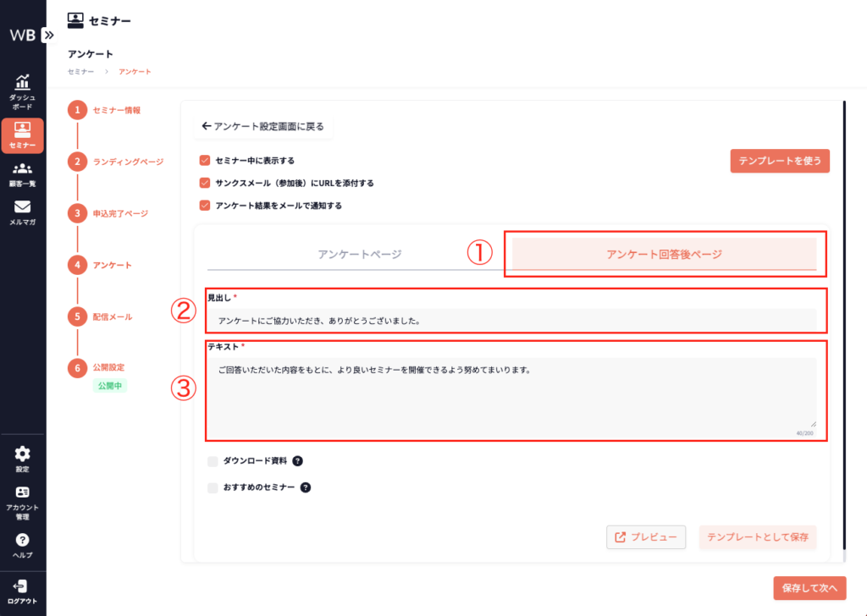Open settings gear icon in sidebar
Viewport: 867px width, 616px height.
pos(23,454)
